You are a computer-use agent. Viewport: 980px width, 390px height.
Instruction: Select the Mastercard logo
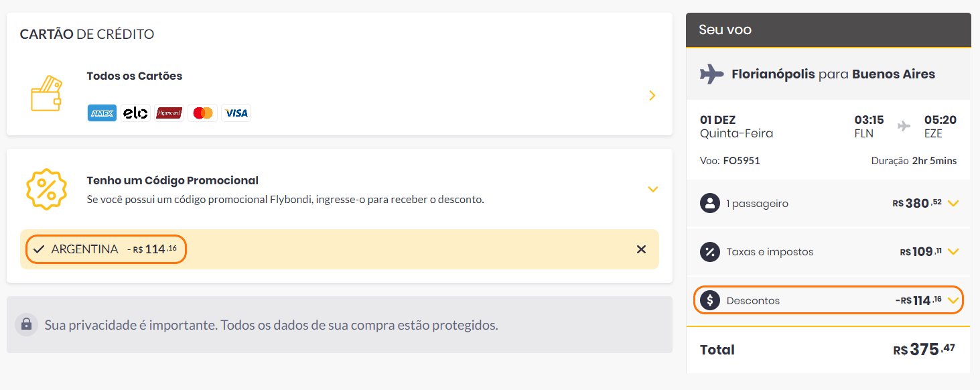pos(202,113)
